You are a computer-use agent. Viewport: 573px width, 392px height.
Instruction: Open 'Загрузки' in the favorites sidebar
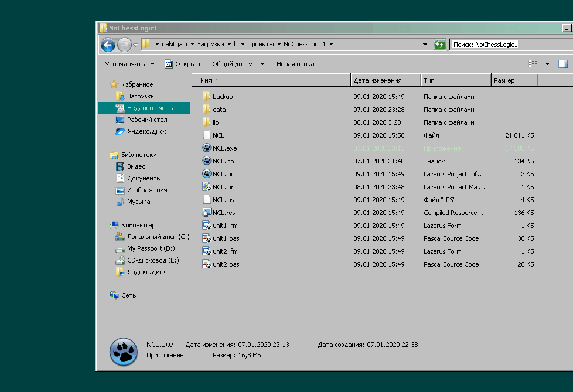[x=141, y=96]
